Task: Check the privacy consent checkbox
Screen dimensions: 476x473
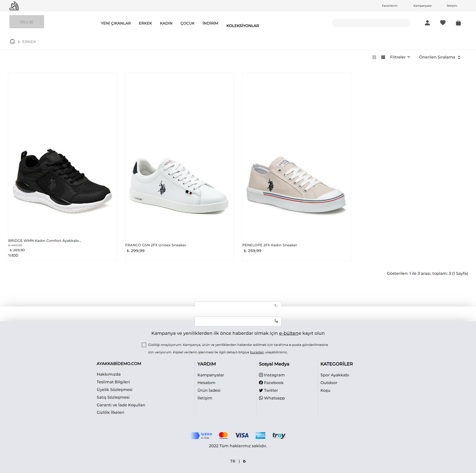Action: (x=144, y=345)
